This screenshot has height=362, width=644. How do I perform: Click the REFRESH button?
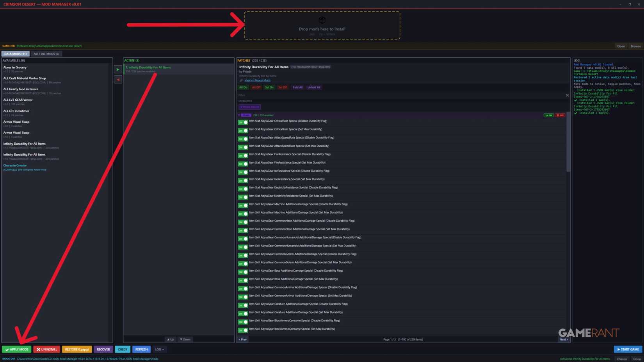tap(141, 350)
